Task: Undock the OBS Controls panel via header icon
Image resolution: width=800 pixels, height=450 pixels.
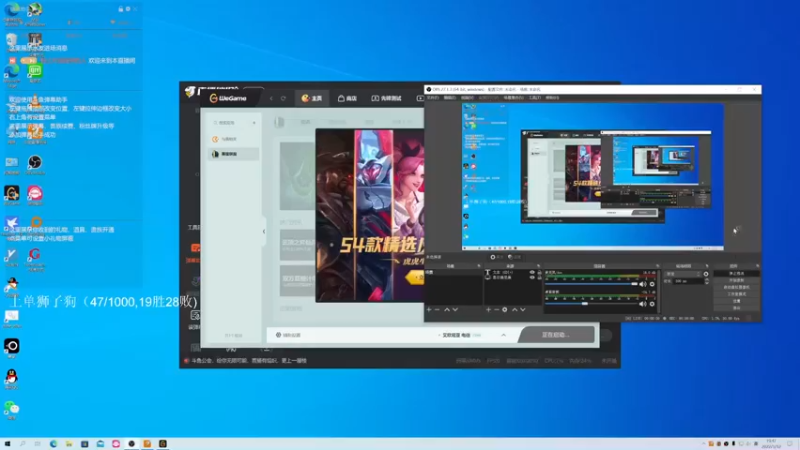Action: point(758,266)
